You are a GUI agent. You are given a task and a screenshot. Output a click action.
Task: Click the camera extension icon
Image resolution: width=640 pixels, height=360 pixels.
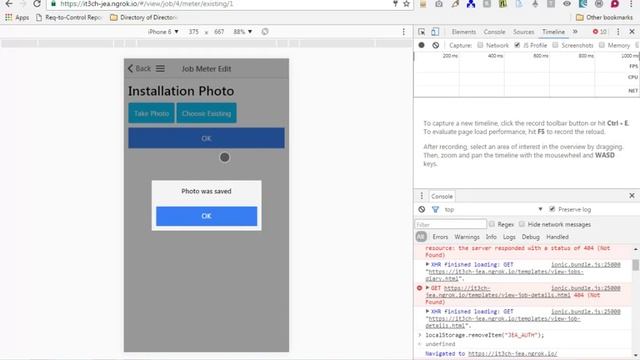point(439,4)
